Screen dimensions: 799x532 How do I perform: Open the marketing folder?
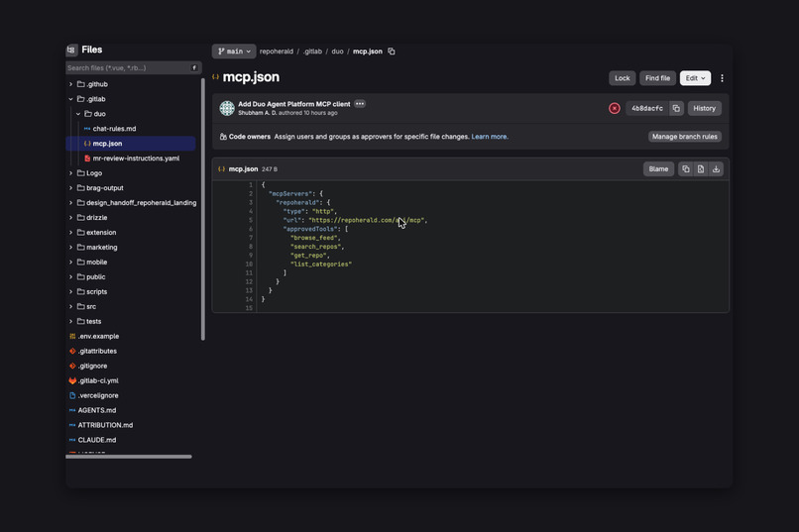coord(101,248)
